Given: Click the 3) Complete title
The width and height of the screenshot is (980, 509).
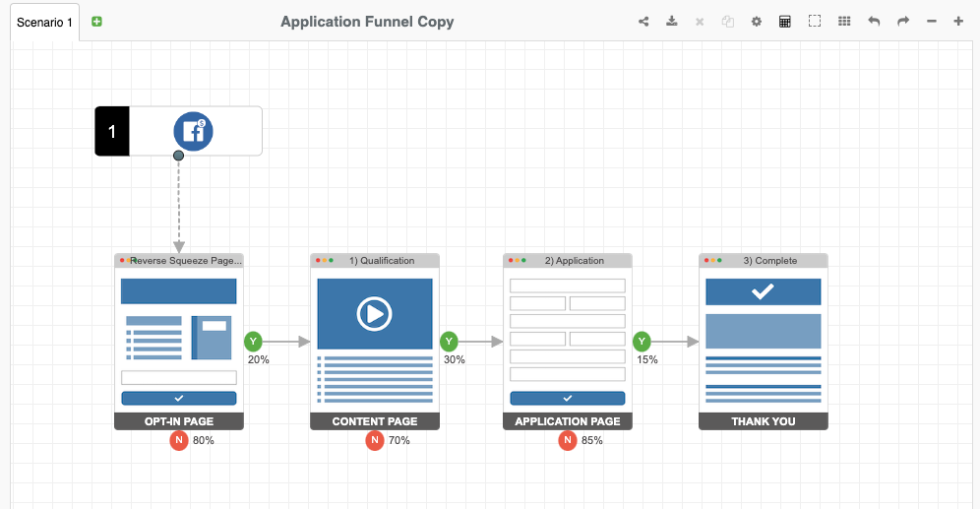Looking at the screenshot, I should point(770,261).
